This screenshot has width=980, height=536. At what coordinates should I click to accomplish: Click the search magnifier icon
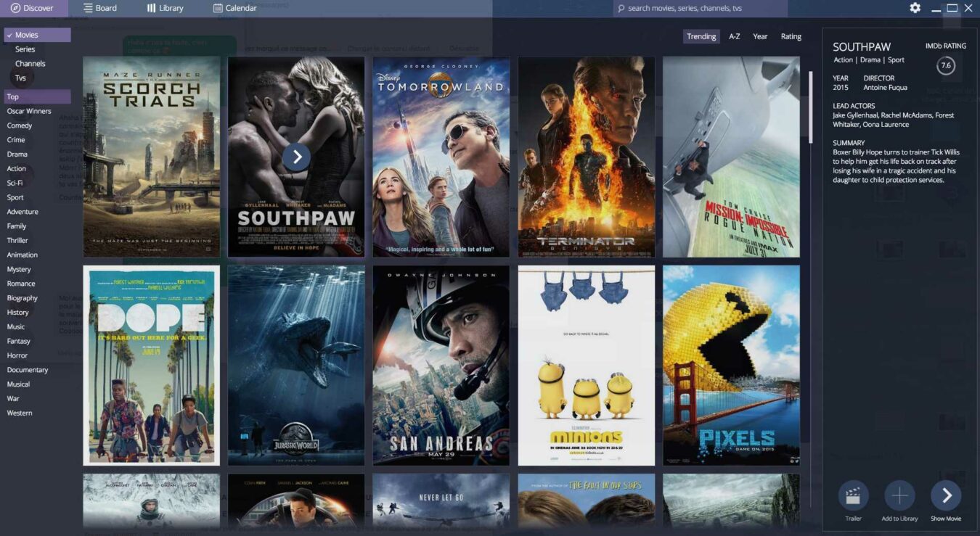coord(621,9)
